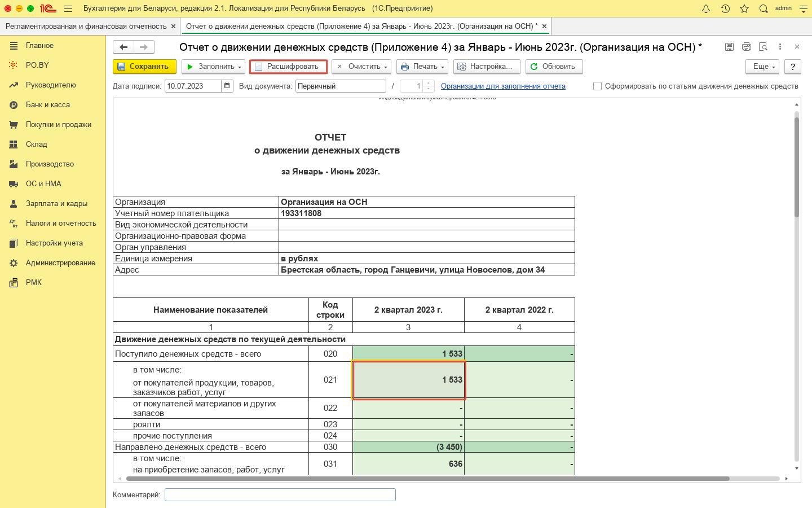This screenshot has height=508, width=812.
Task: Open the date picker calendar icon
Action: coord(227,86)
